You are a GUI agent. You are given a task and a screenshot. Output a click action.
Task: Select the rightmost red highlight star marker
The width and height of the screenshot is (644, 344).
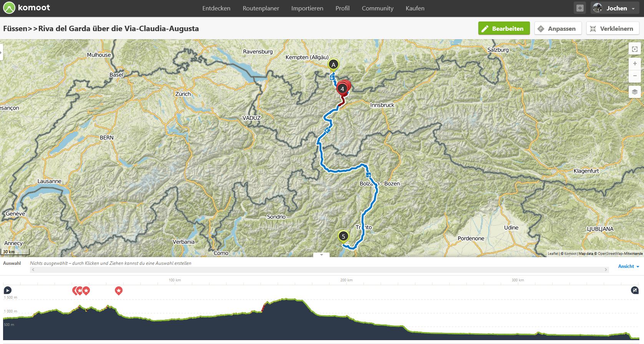[119, 291]
